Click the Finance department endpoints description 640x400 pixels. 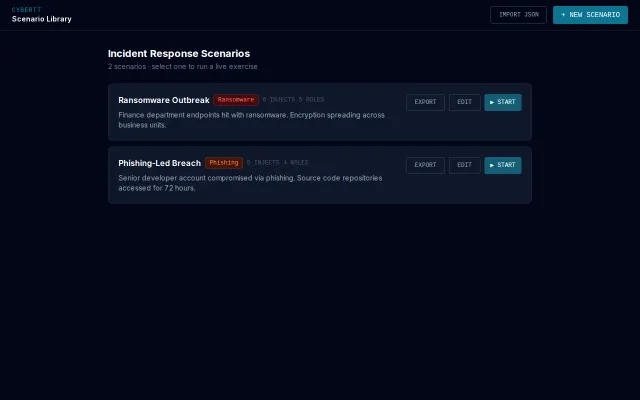251,120
